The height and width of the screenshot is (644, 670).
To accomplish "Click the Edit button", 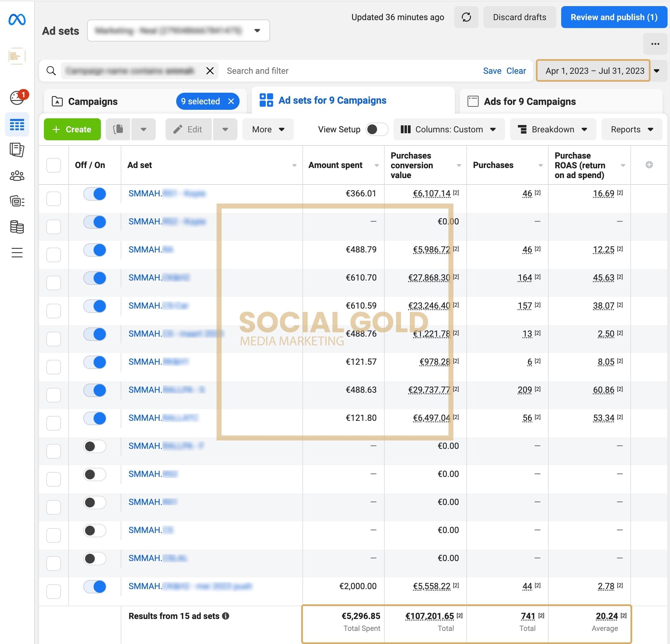I will (188, 129).
